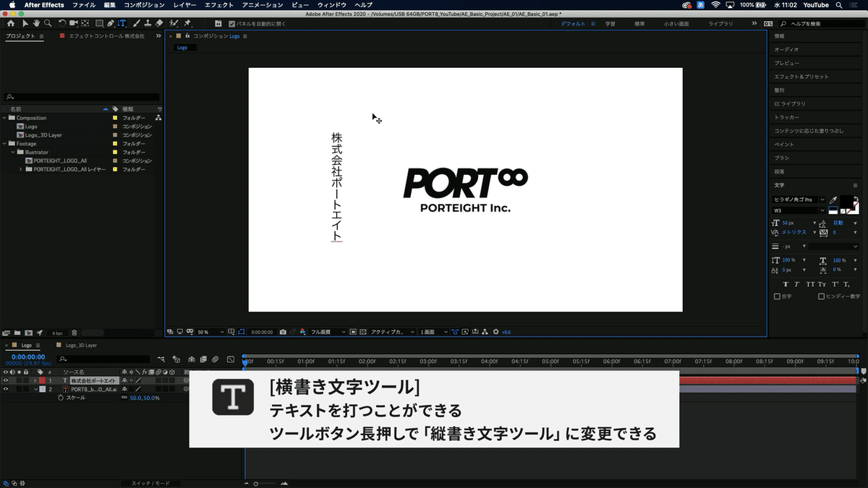Select the Selection arrow tool
Screen dimensions: 868x488
[x=25, y=23]
